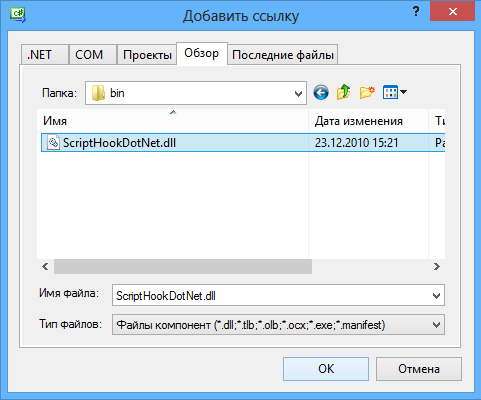481x400 pixels.
Task: Navigate up one folder level
Action: 344,92
